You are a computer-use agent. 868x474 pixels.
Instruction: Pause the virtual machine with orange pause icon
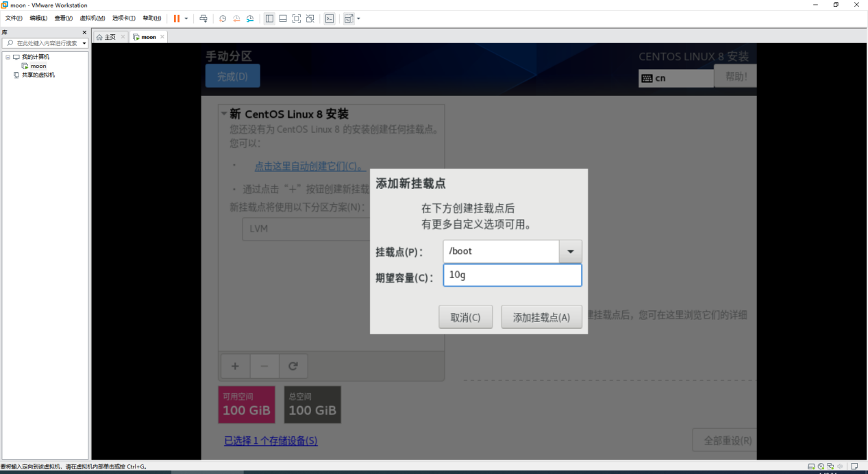coord(177,18)
